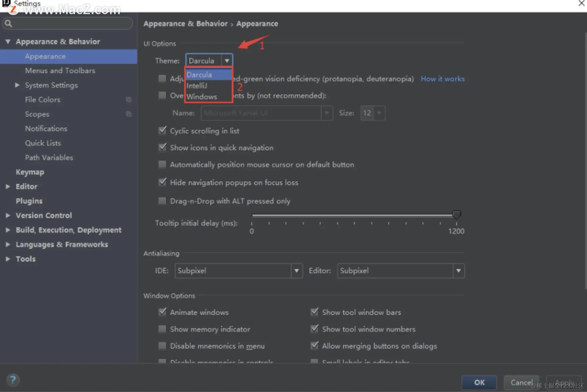Enable Automatically position mouse cursor on default button
The image size is (587, 392).
click(x=162, y=164)
